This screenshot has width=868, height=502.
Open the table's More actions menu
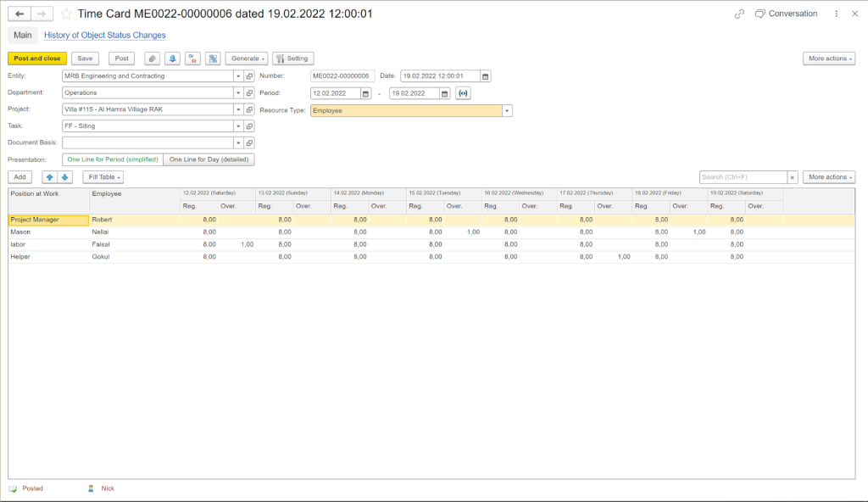(x=829, y=177)
